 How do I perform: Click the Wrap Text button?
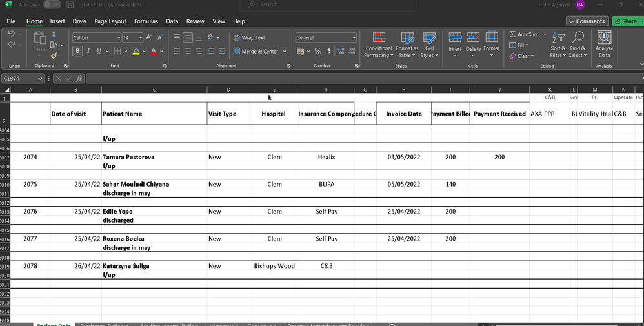(249, 38)
